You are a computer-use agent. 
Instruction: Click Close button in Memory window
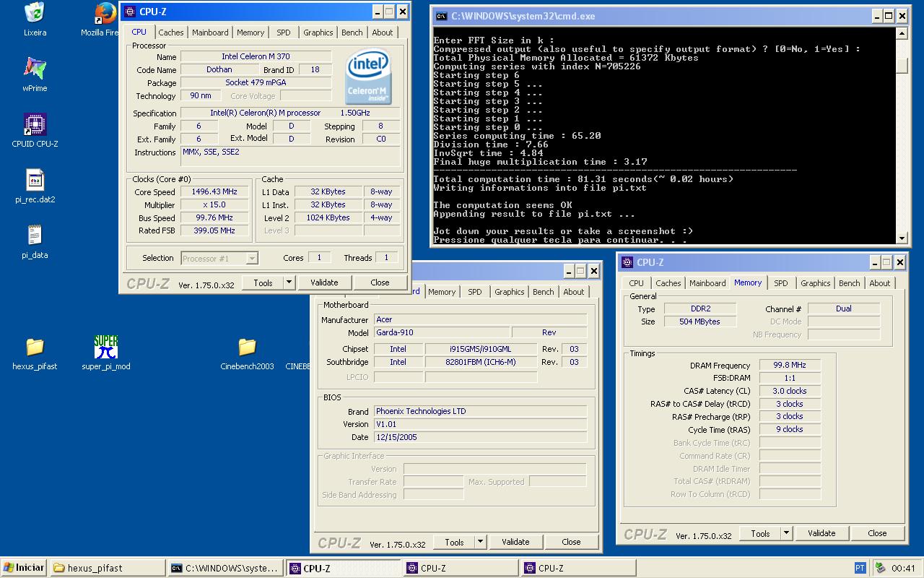click(877, 533)
